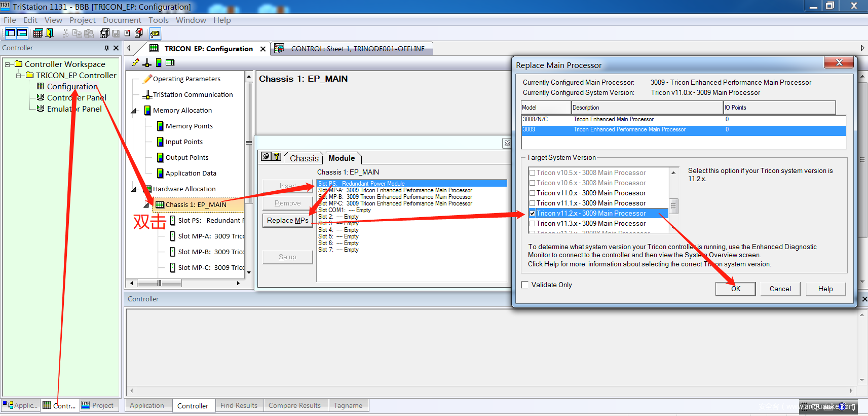Screen dimensions: 868x416
Task: Click the single-disk Save toolbar icon
Action: coord(116,33)
